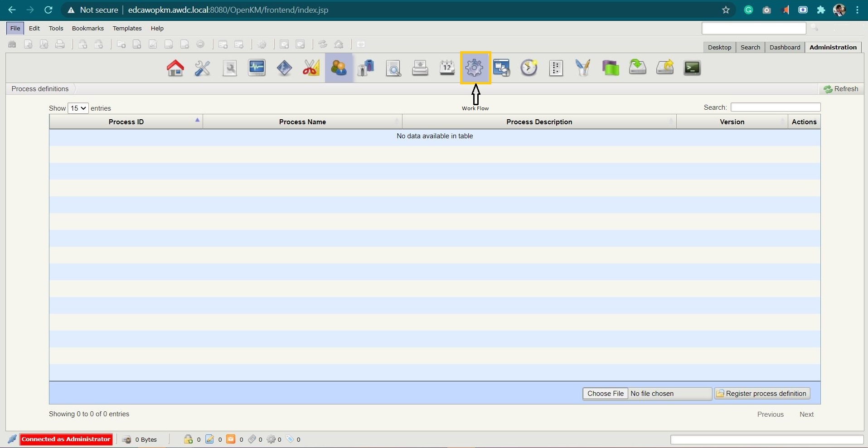
Task: Click the gear status icon in status bar
Action: (x=272, y=439)
